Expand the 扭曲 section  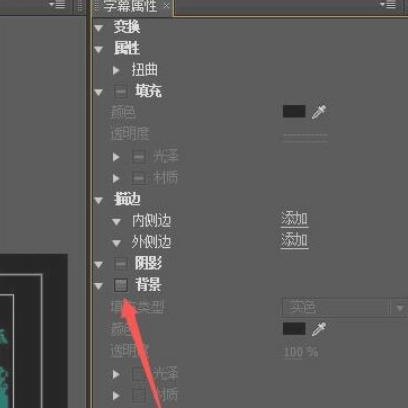click(116, 70)
